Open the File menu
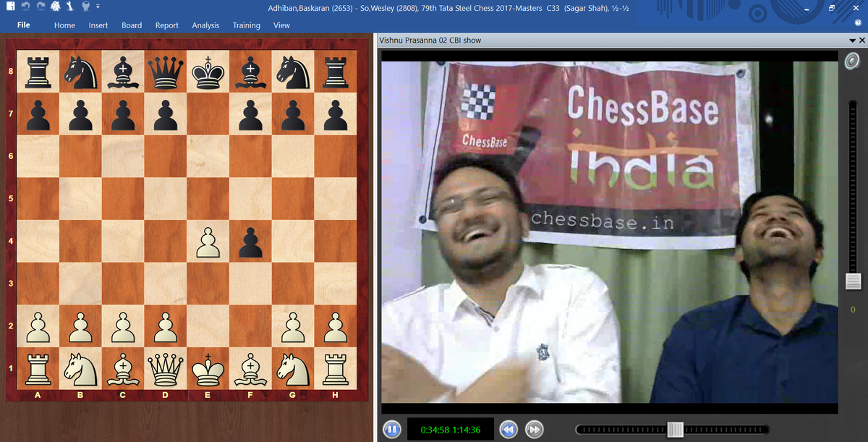 (23, 25)
